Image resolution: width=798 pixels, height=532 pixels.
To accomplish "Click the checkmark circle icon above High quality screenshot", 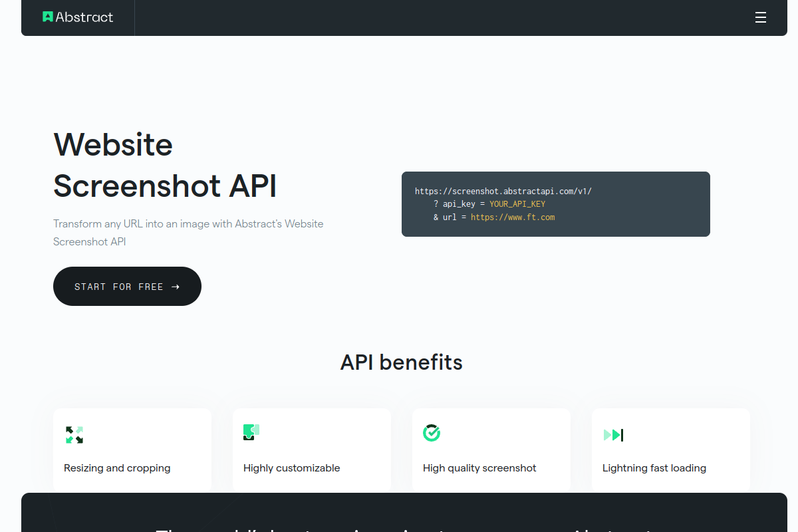I will tap(432, 433).
